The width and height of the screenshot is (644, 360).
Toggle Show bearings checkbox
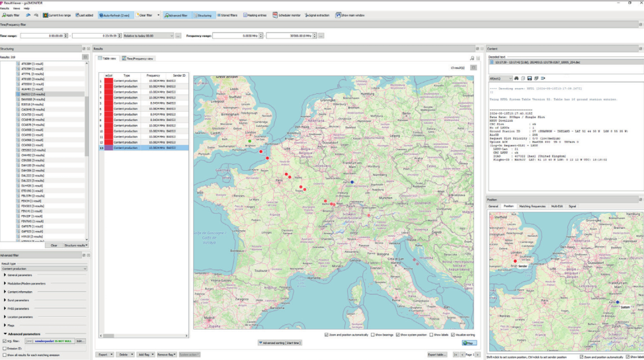[x=372, y=335]
